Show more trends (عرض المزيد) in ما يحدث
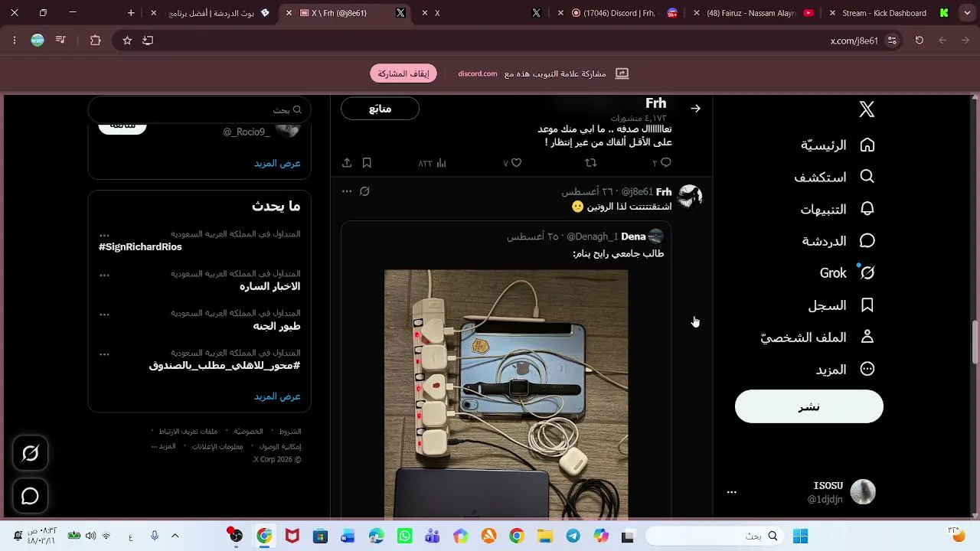The width and height of the screenshot is (980, 551). click(x=277, y=396)
